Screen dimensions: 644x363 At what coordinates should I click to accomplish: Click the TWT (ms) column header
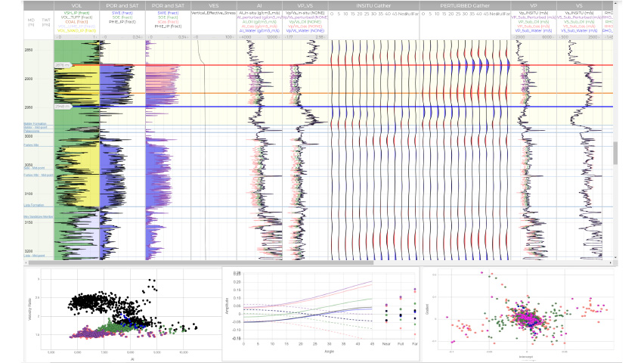coord(46,22)
